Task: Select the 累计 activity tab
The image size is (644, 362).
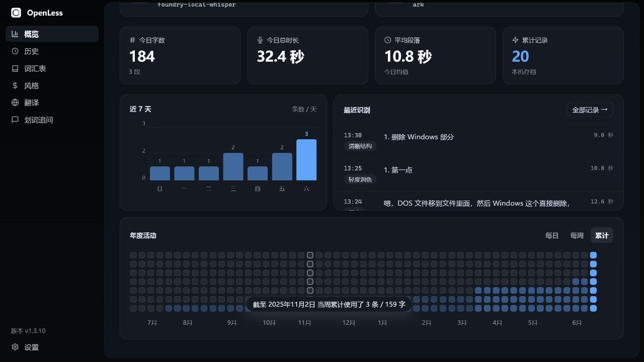Action: (602, 235)
